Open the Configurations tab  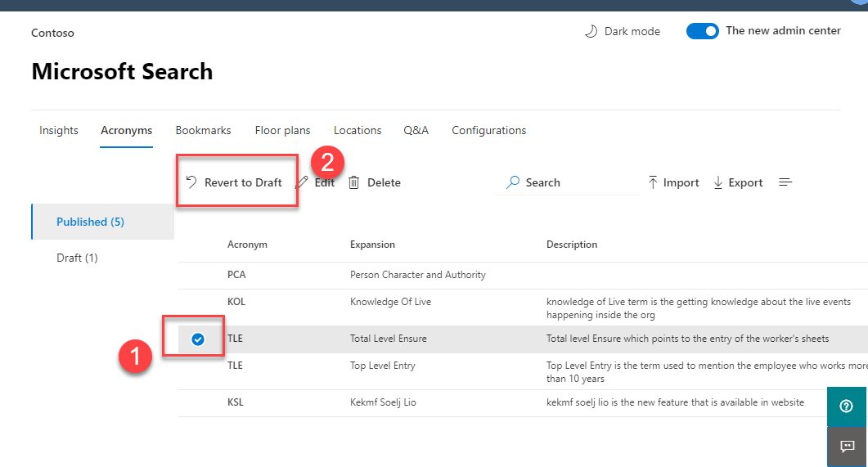[x=488, y=130]
